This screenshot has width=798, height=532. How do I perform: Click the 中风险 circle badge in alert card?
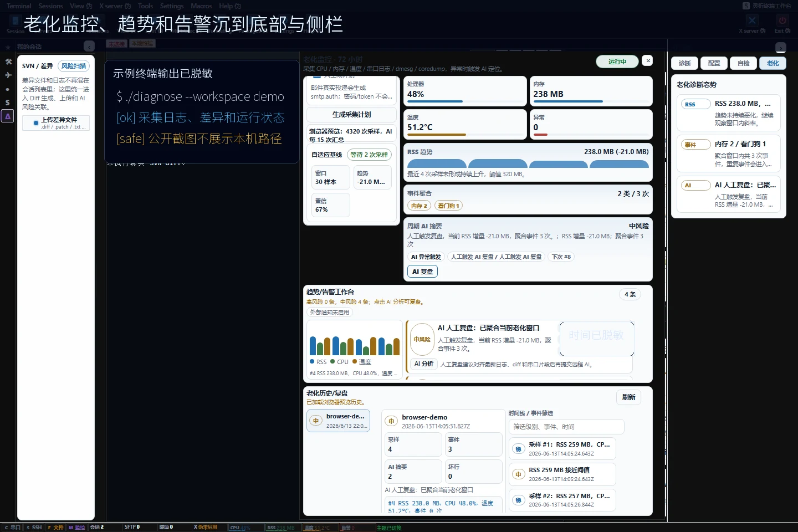(x=422, y=339)
